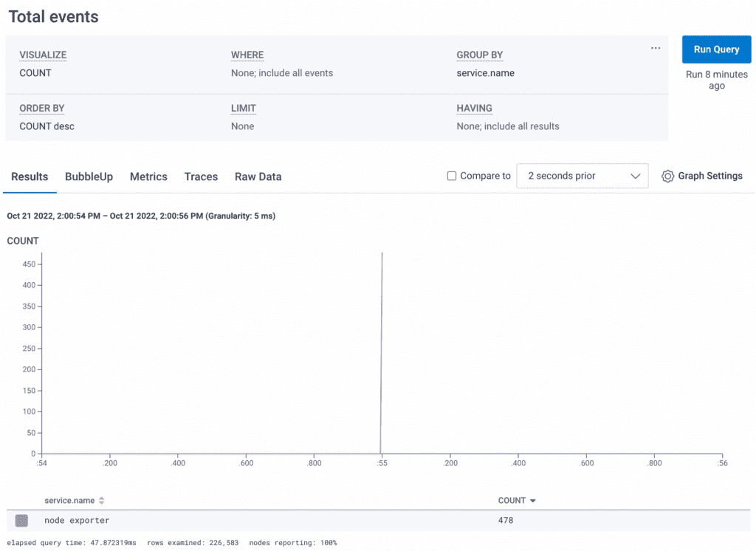Edit the WHERE filter clause
This screenshot has width=756, height=551.
click(281, 73)
